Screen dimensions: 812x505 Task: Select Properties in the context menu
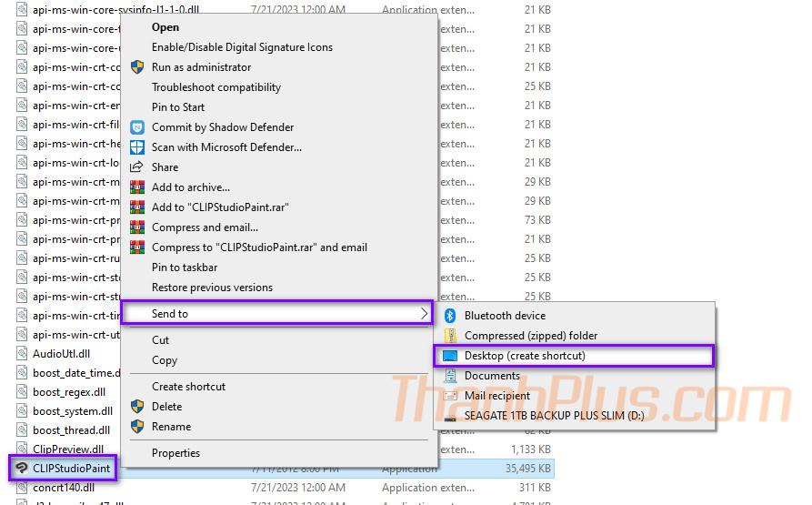pyautogui.click(x=175, y=453)
